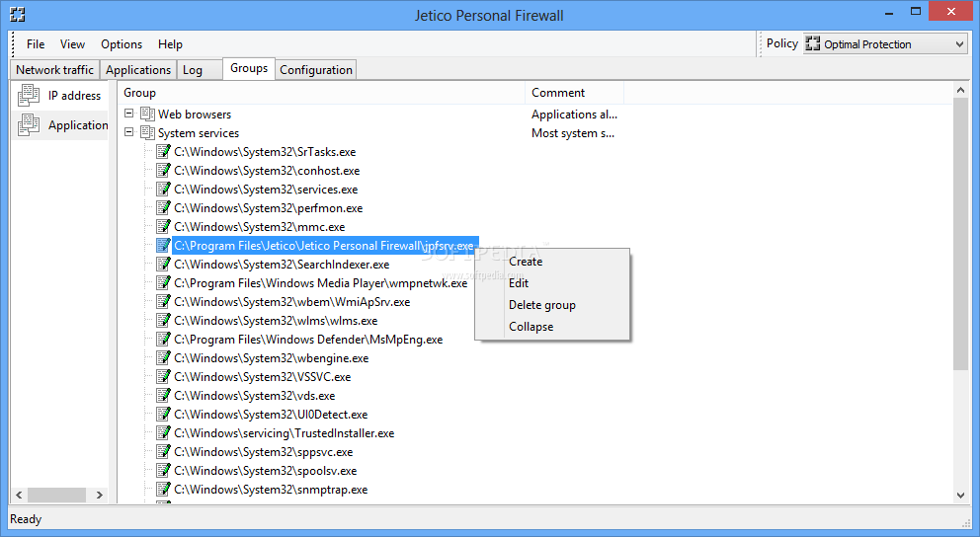Click the vertical scrollbar up arrow
Image resolution: width=980 pixels, height=537 pixels.
tap(960, 91)
